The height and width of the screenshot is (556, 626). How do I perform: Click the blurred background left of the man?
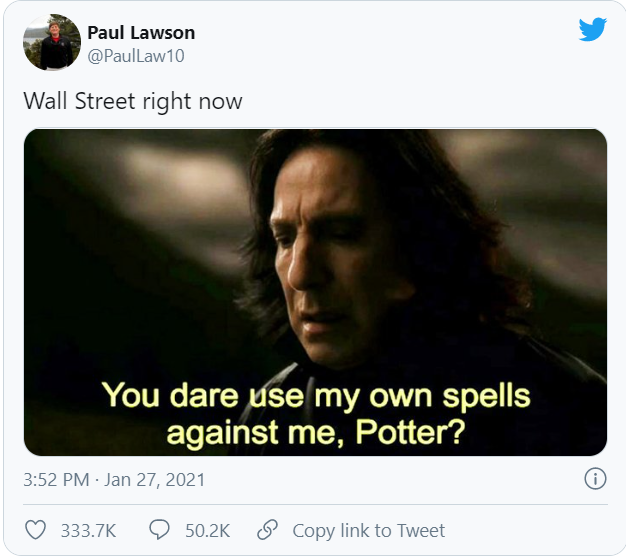130,250
